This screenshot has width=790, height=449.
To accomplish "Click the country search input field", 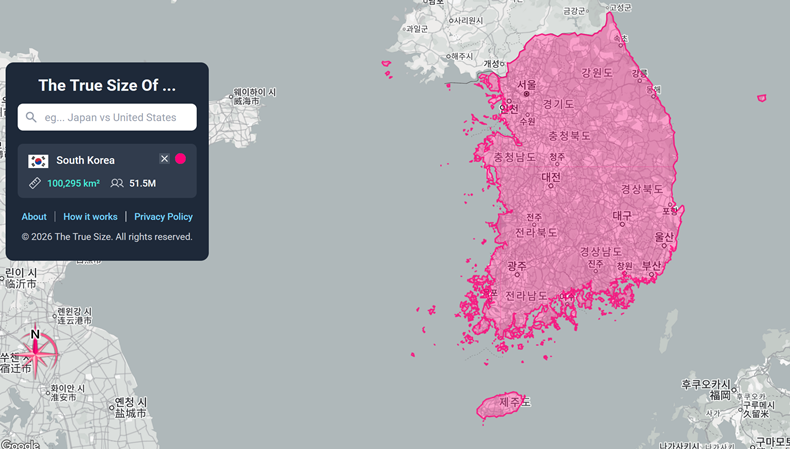I will 107,117.
